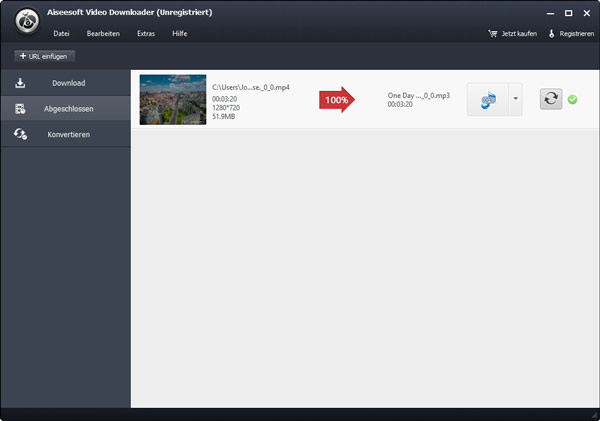Open the Hilfe menu
The image size is (600, 421).
(x=179, y=34)
